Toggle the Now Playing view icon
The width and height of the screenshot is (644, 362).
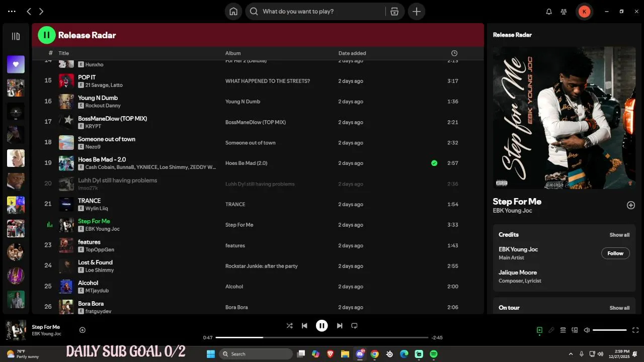(539, 330)
